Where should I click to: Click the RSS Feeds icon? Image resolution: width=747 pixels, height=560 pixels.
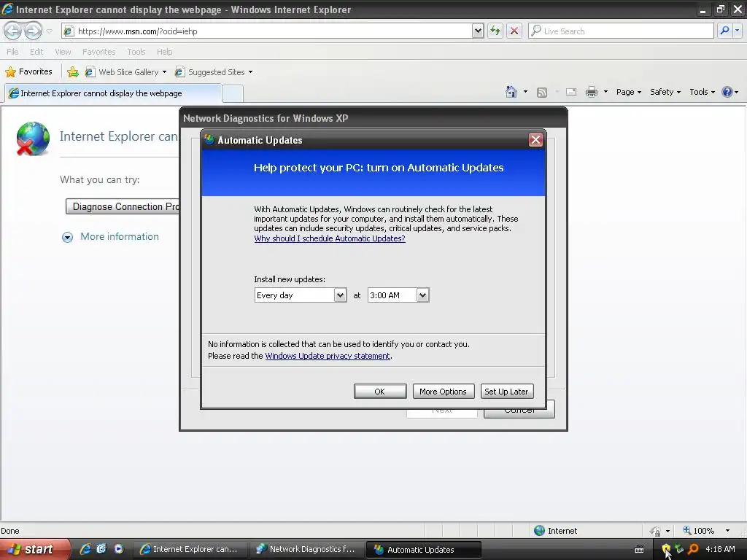click(542, 93)
